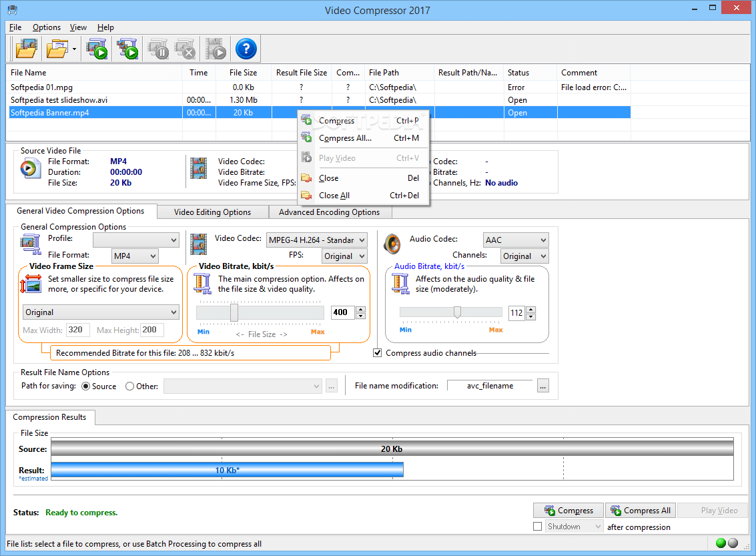The width and height of the screenshot is (756, 556).
Task: Open the Video Codec MPEG-4 H.264 dropdown
Action: point(316,240)
